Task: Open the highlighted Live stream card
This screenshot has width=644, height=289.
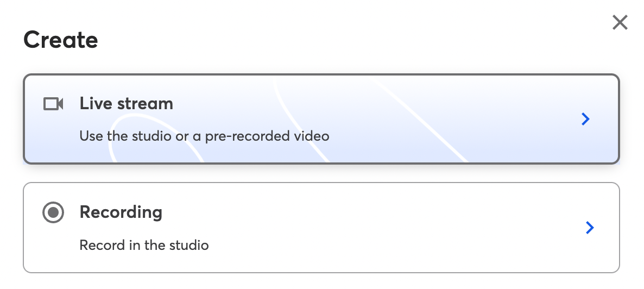Action: [321, 119]
